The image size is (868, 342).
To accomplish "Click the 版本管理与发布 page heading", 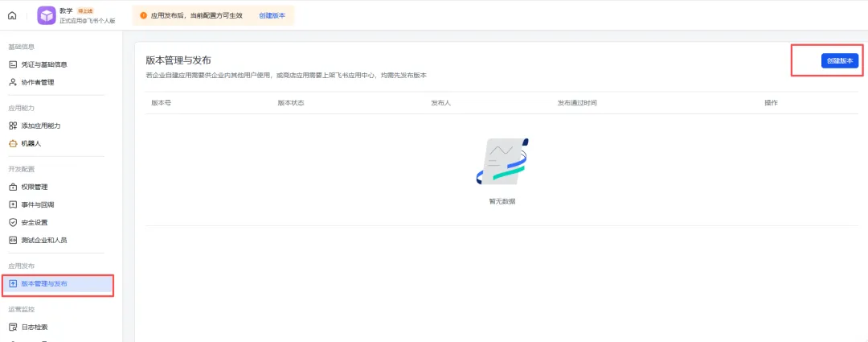I will click(x=178, y=60).
